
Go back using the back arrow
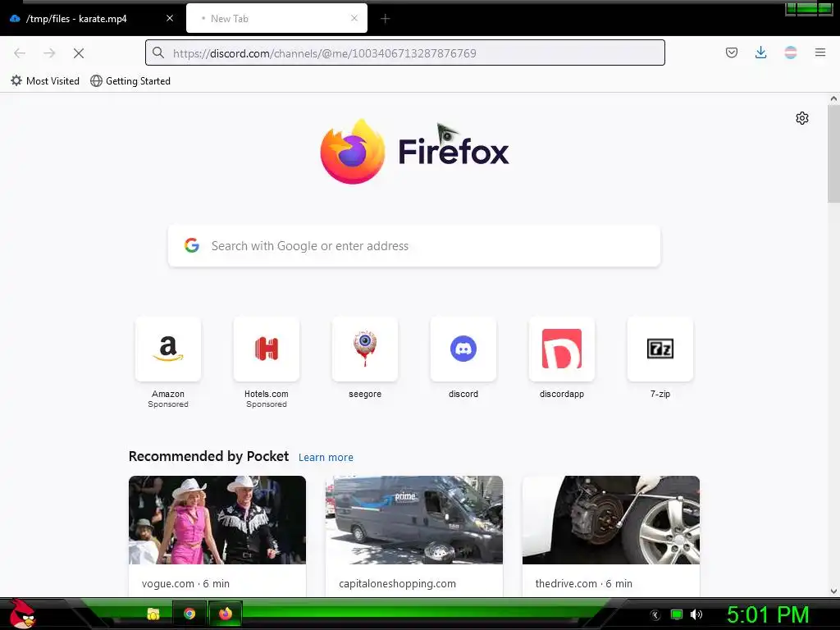pos(20,53)
